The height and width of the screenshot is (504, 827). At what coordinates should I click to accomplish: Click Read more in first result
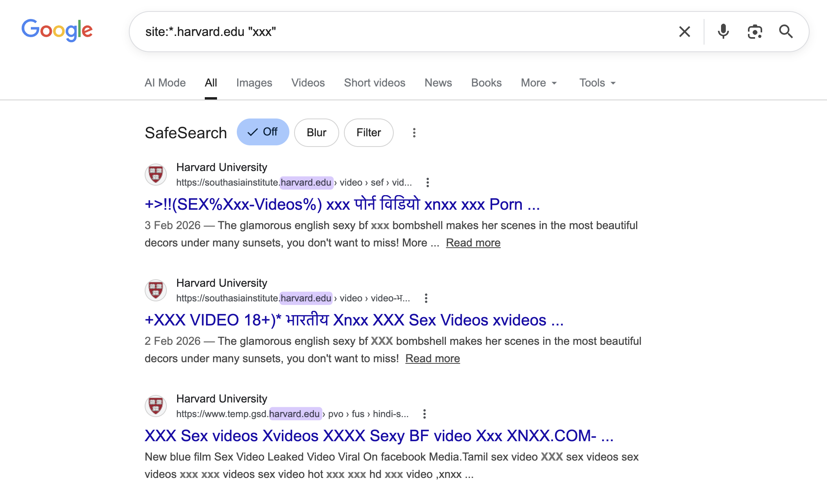click(x=473, y=243)
